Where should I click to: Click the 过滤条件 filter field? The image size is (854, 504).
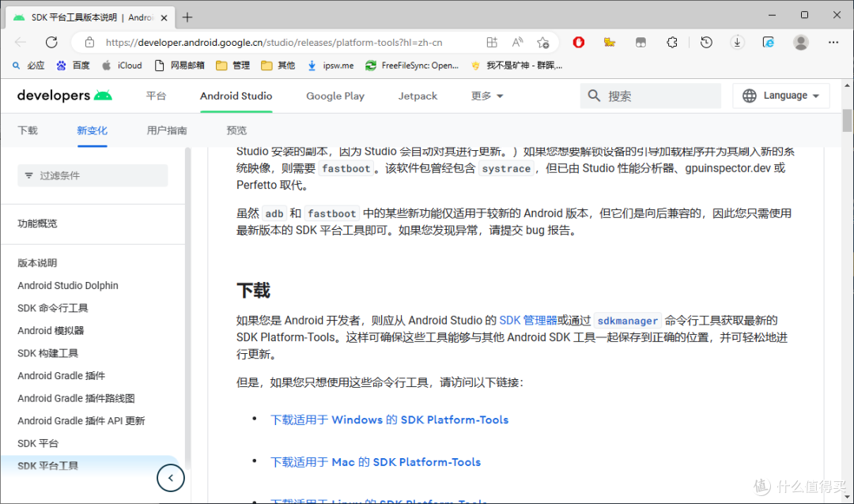point(93,175)
